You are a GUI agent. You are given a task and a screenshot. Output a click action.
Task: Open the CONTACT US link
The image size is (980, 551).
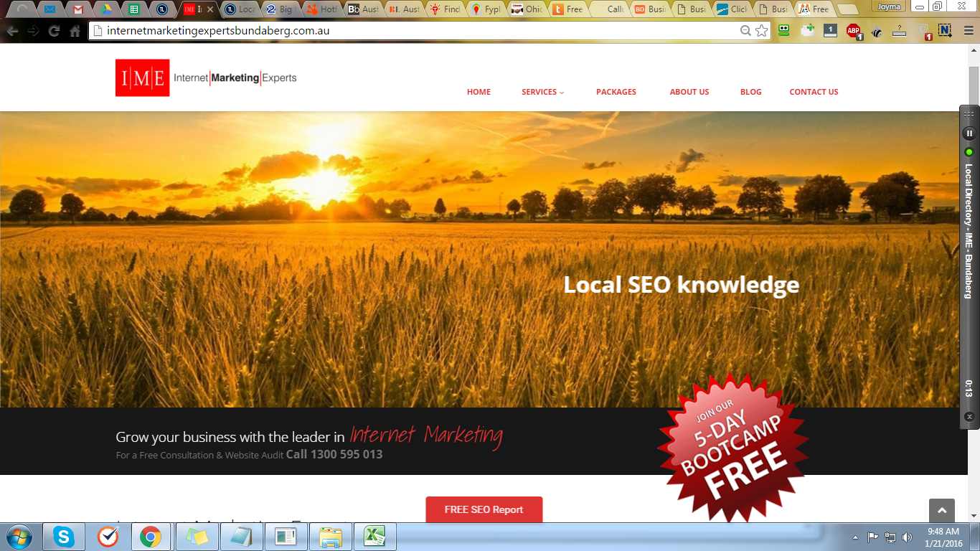(814, 92)
